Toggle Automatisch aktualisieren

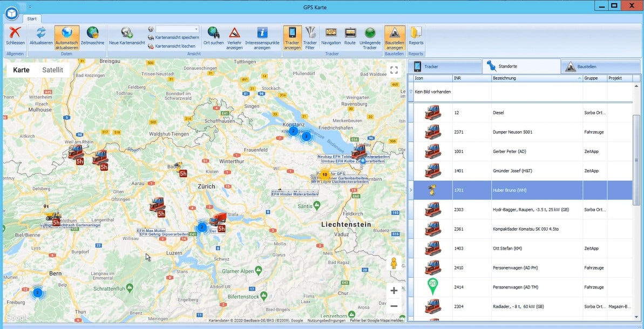66,33
